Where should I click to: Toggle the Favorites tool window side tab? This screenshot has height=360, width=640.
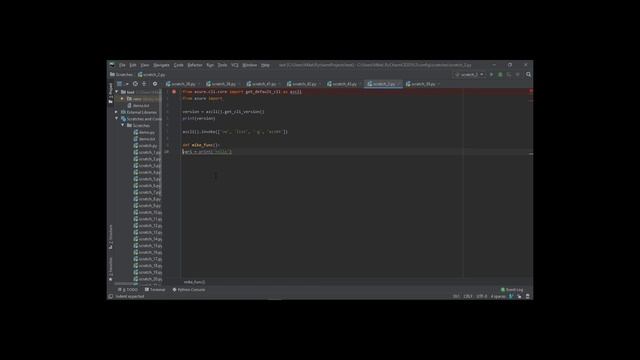(x=110, y=269)
